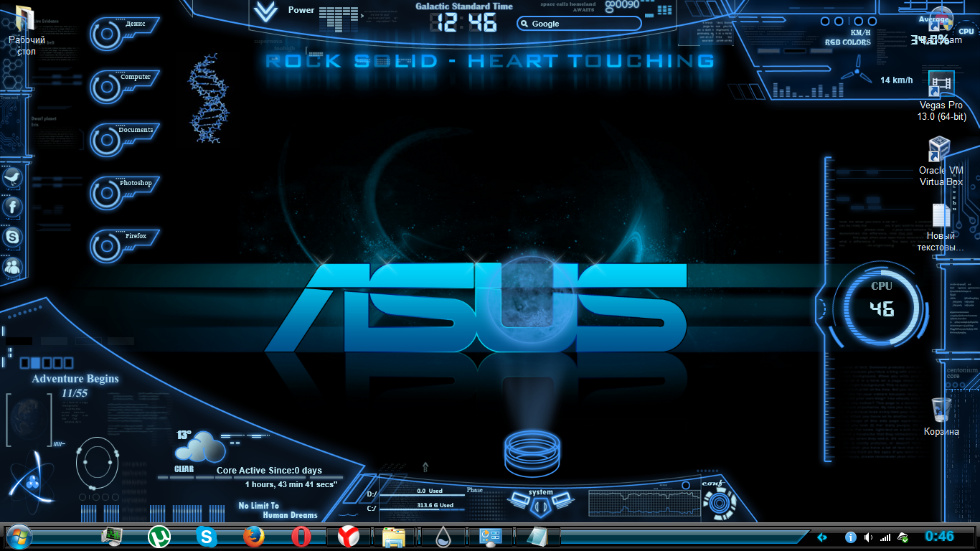Click the Windows Start orb
Viewport: 980px width, 551px height.
coord(18,537)
